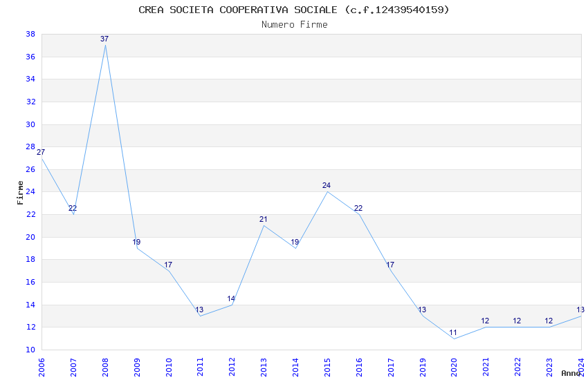Click x-axis year label 2008
Screen dimensions: 588x380
click(x=105, y=367)
